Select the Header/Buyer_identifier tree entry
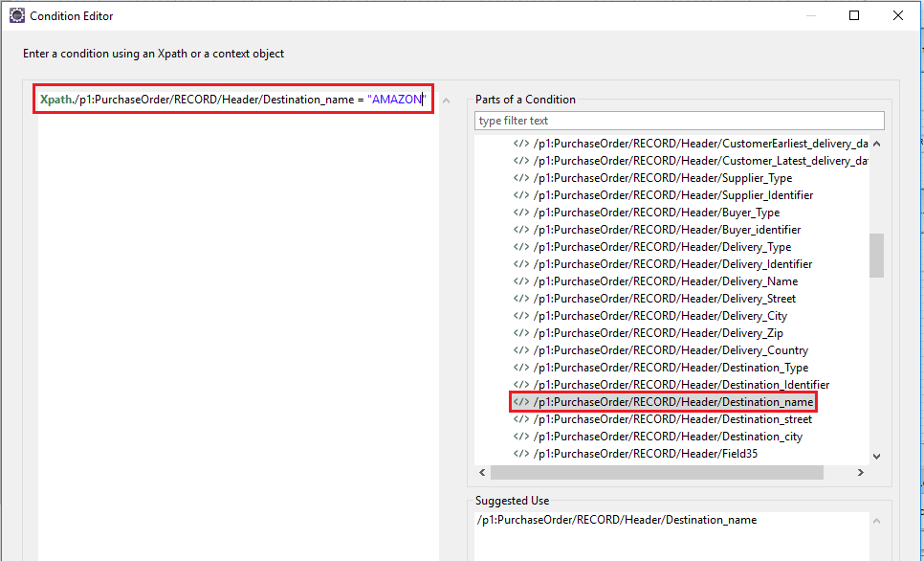Screen dimensions: 924x561 667,230
